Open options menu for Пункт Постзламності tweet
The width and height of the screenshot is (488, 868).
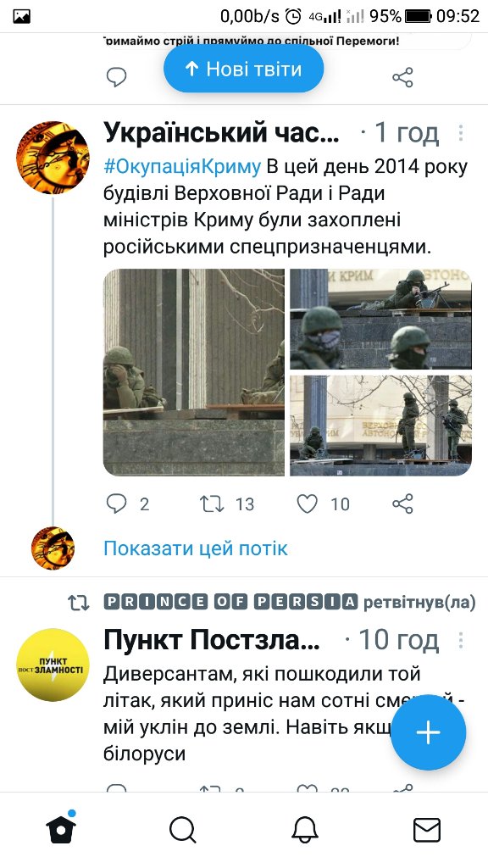coord(460,641)
